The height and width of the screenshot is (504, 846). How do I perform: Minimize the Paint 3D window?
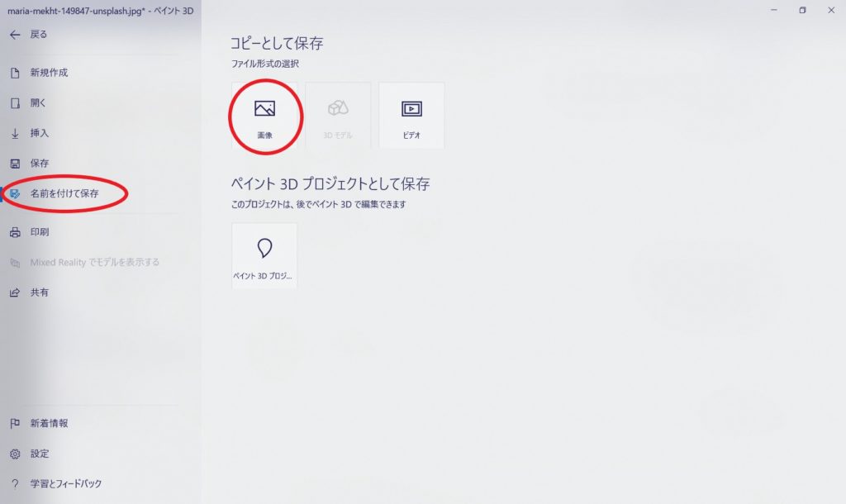coord(773,10)
